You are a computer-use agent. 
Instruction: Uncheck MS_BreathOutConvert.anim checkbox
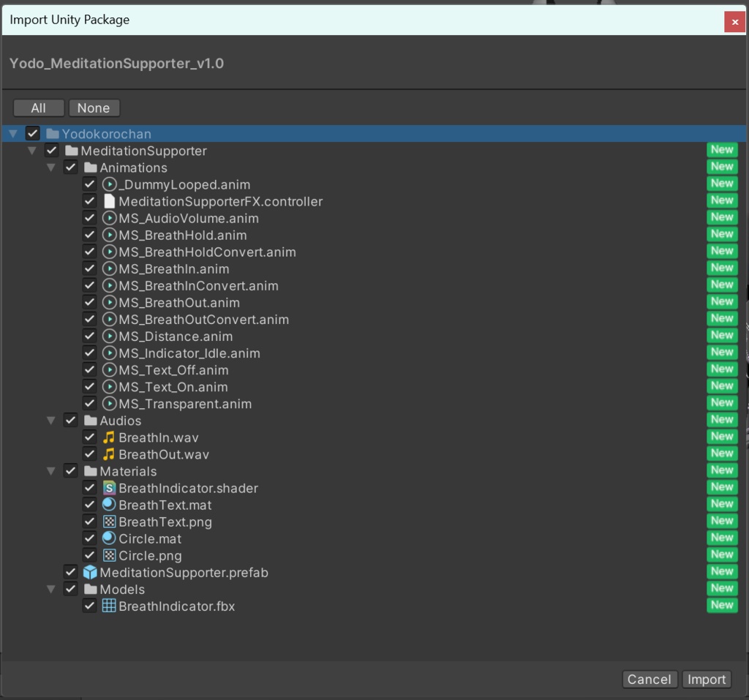pos(90,319)
